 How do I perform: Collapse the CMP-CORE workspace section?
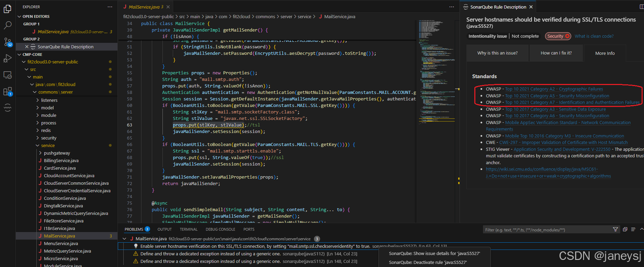pyautogui.click(x=20, y=54)
